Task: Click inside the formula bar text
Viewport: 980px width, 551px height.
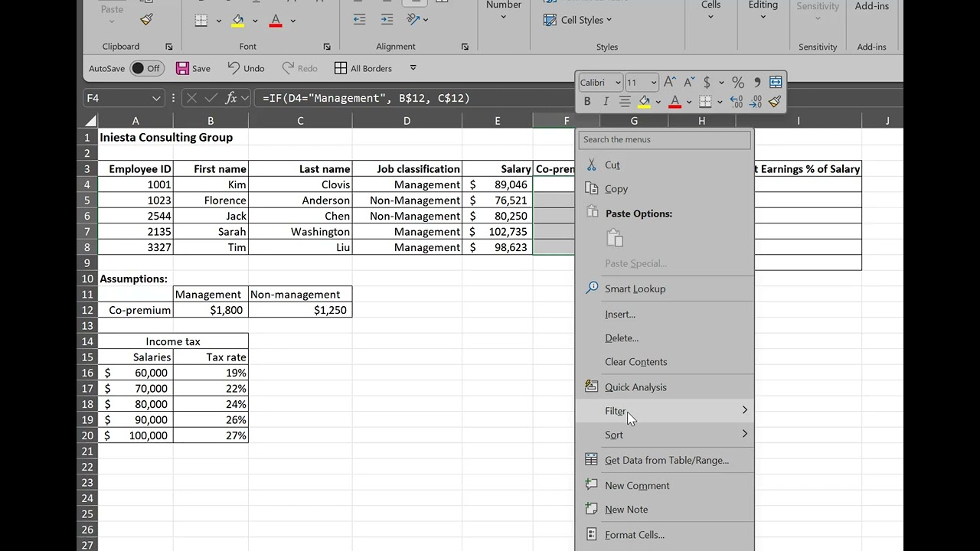Action: click(366, 98)
